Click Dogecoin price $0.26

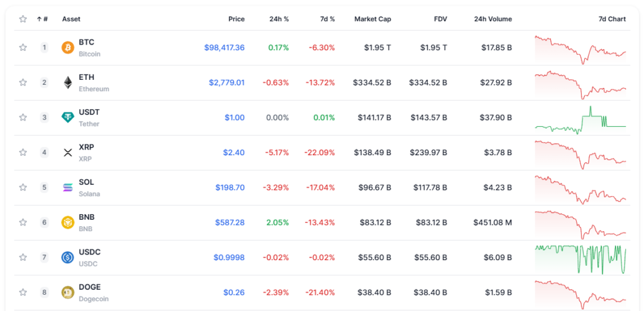(234, 293)
